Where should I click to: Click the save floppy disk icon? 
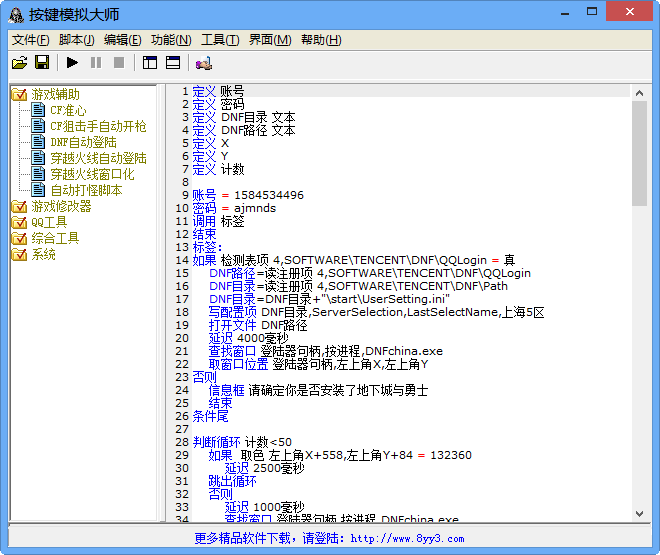[42, 63]
